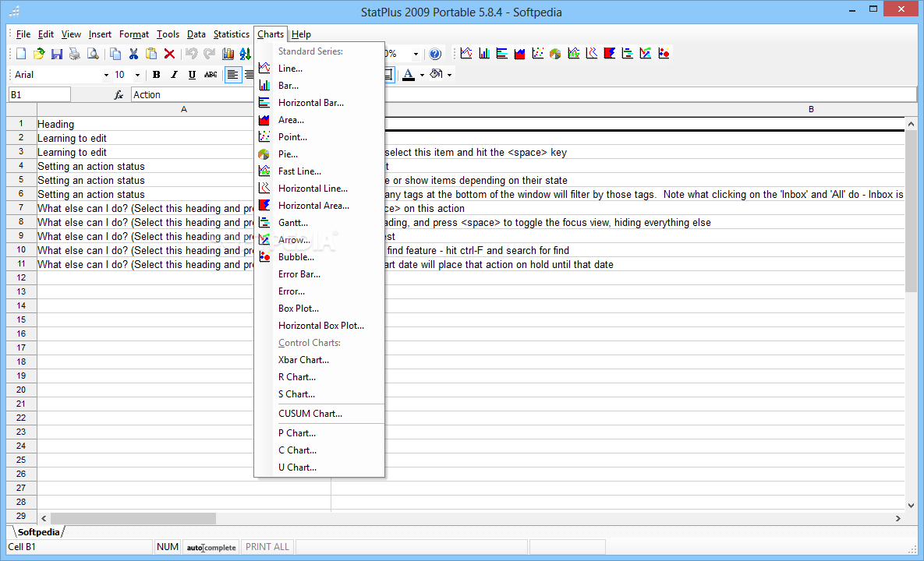This screenshot has width=924, height=561.
Task: Click the New document toolbar icon
Action: 21,54
